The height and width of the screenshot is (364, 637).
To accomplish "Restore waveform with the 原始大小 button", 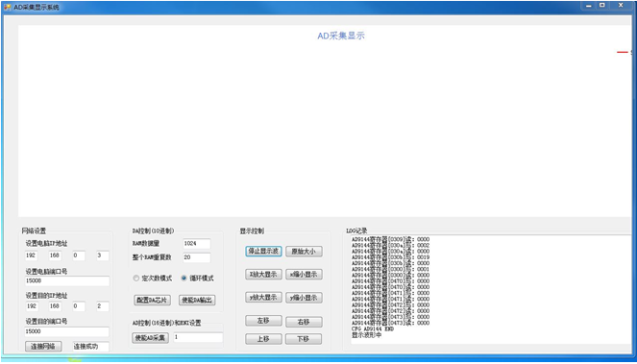I will 304,251.
